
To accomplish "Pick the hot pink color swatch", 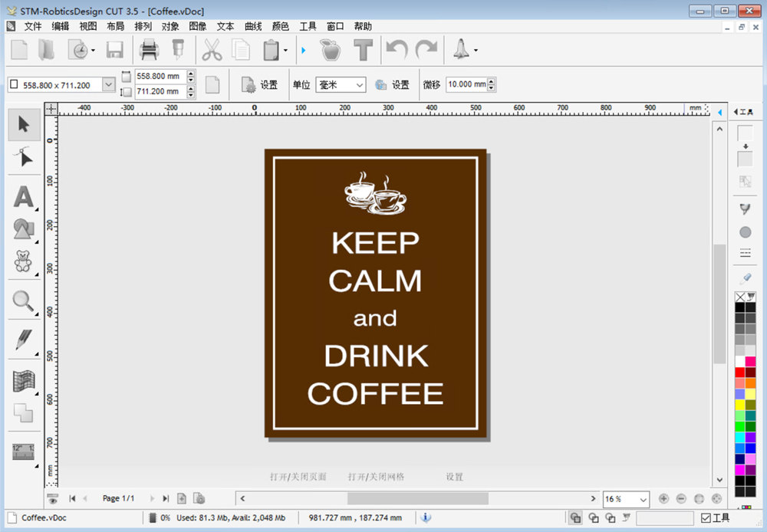I will coord(750,361).
